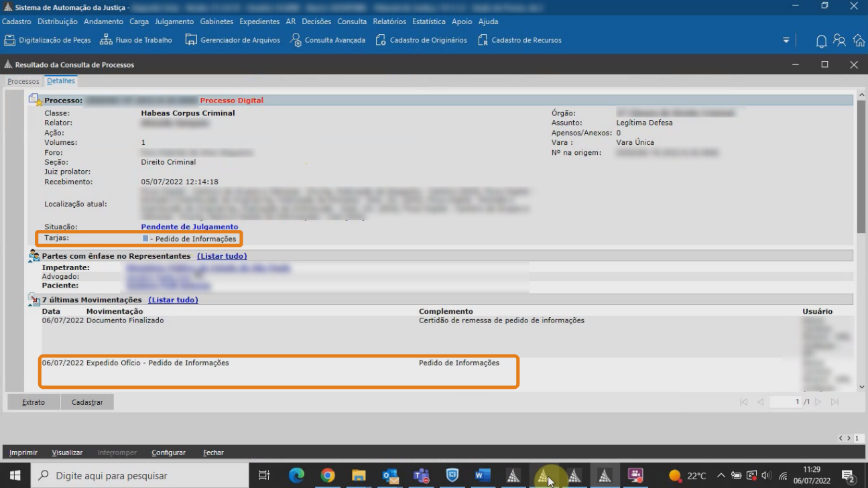Open the Expedientes menu
Screen dimensions: 868x488
(x=259, y=21)
